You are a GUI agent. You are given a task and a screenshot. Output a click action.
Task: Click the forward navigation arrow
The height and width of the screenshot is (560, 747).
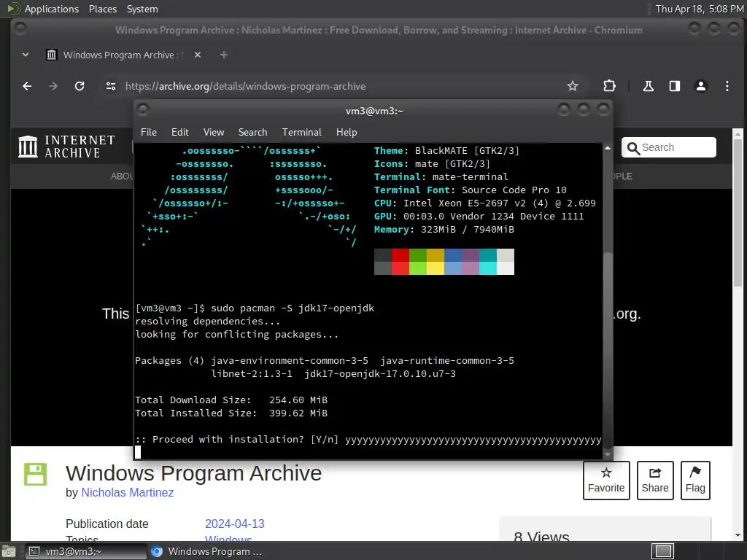click(x=53, y=86)
